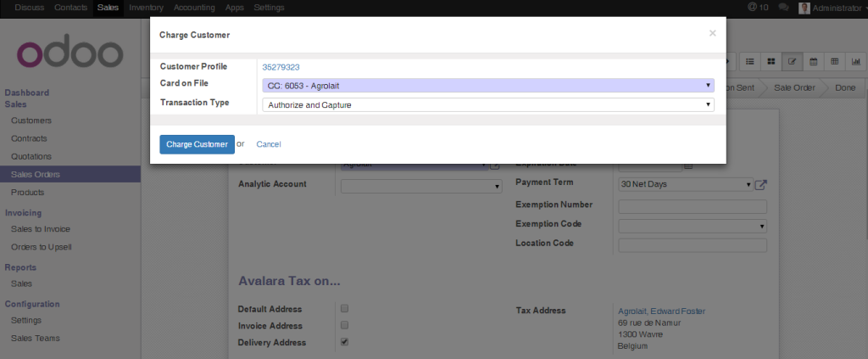Open the Card on File dropdown
This screenshot has width=868, height=359.
tap(487, 86)
